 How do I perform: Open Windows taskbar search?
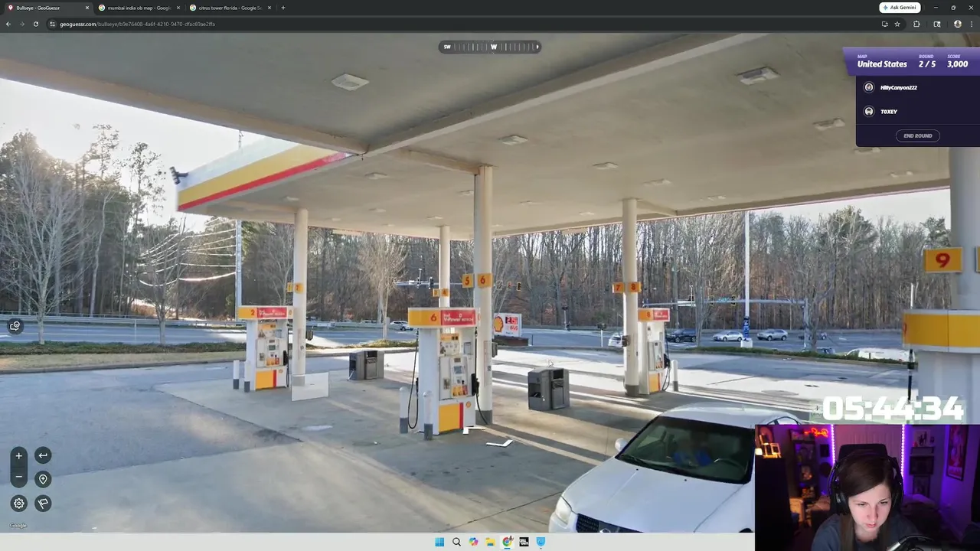pyautogui.click(x=456, y=542)
